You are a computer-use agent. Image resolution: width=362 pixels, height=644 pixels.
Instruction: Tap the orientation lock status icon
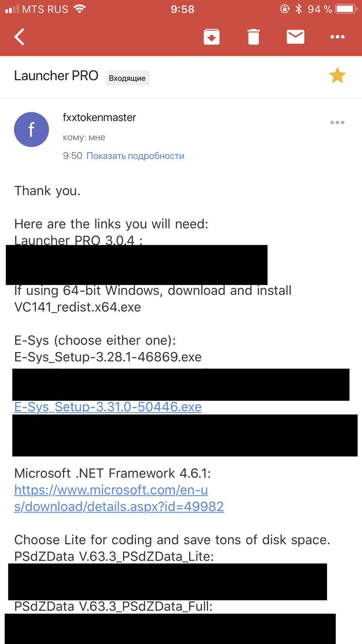(285, 9)
